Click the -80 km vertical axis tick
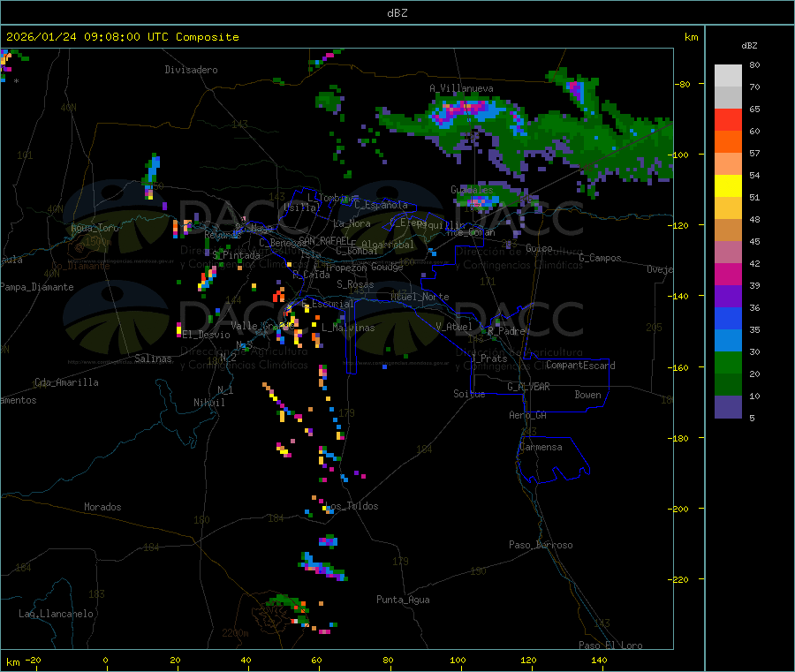Image resolution: width=795 pixels, height=672 pixels. (x=683, y=84)
